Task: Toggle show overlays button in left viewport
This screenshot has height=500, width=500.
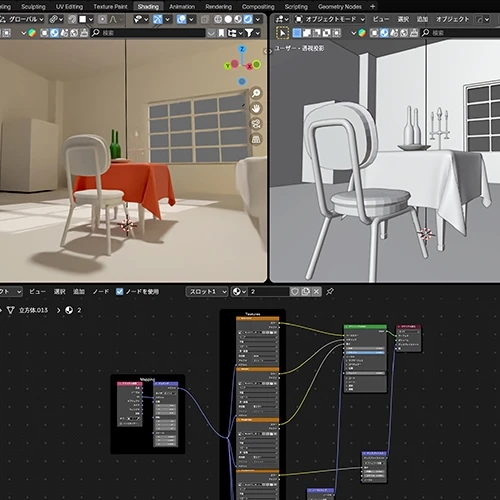Action: [181, 19]
